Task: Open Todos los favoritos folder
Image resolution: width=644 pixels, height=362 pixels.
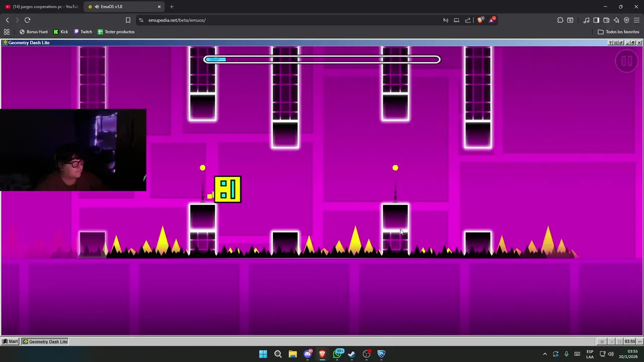Action: (618, 32)
